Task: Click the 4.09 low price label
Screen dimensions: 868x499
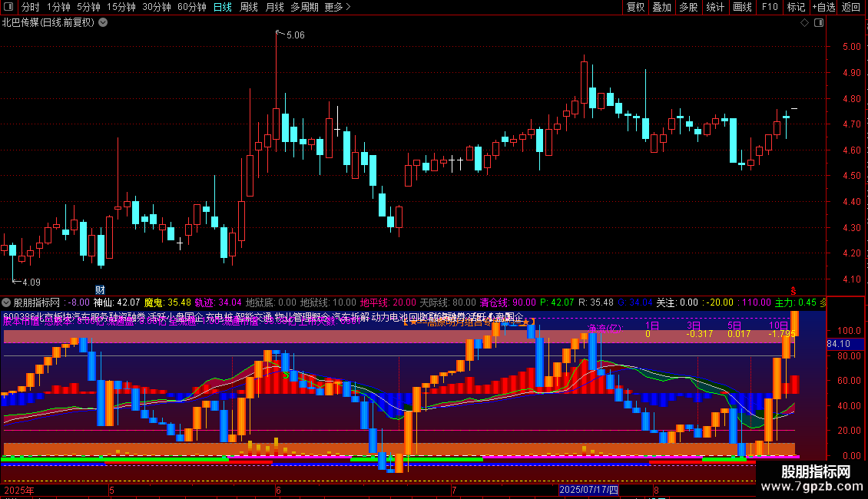Action: click(31, 283)
